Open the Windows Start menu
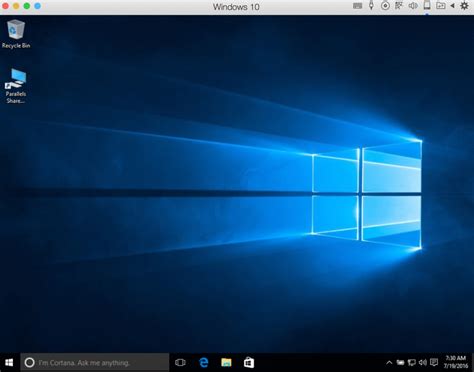Screen dimensions: 474x372 click(x=9, y=362)
